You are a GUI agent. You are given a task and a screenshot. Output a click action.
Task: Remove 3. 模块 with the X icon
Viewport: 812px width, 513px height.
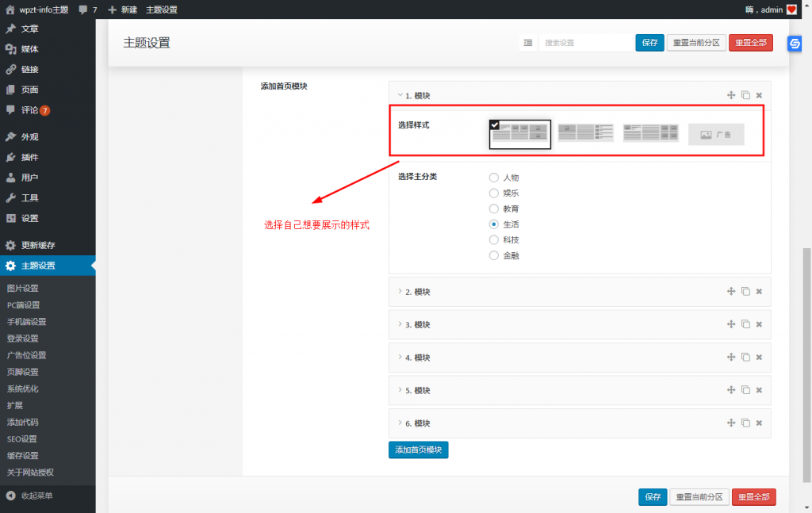pos(759,324)
